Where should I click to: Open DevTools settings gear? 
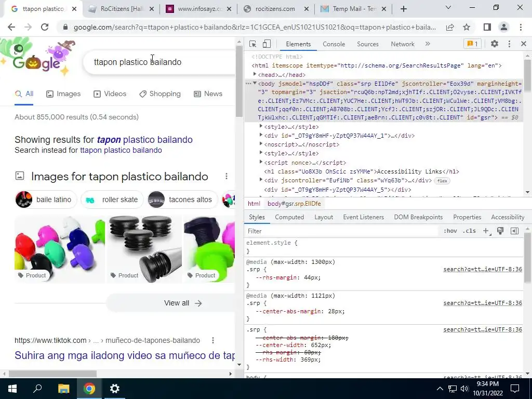495,44
